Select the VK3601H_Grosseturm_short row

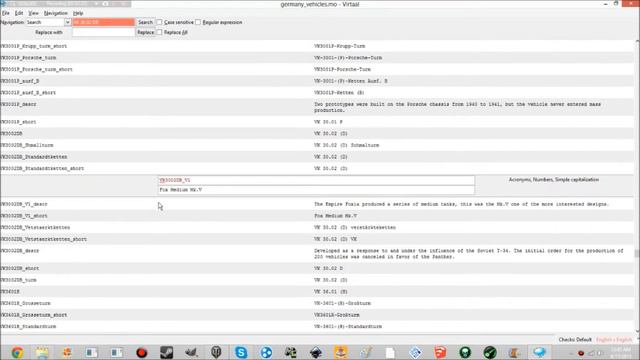pyautogui.click(x=317, y=315)
